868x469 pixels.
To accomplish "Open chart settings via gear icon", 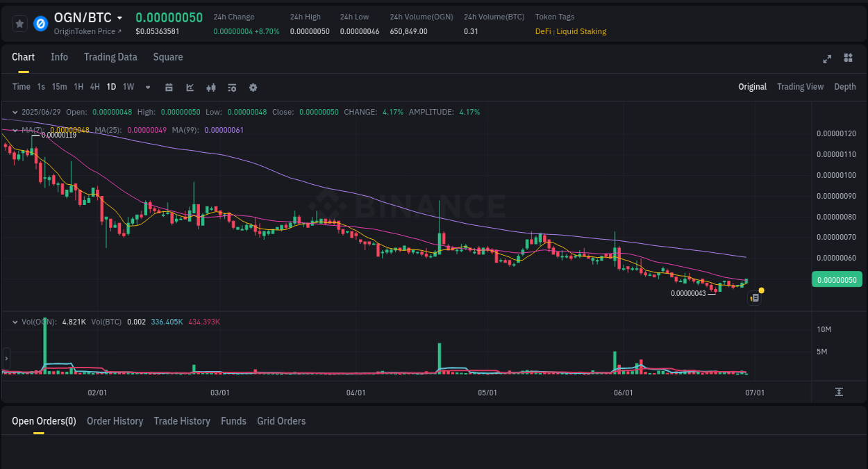I will (253, 87).
